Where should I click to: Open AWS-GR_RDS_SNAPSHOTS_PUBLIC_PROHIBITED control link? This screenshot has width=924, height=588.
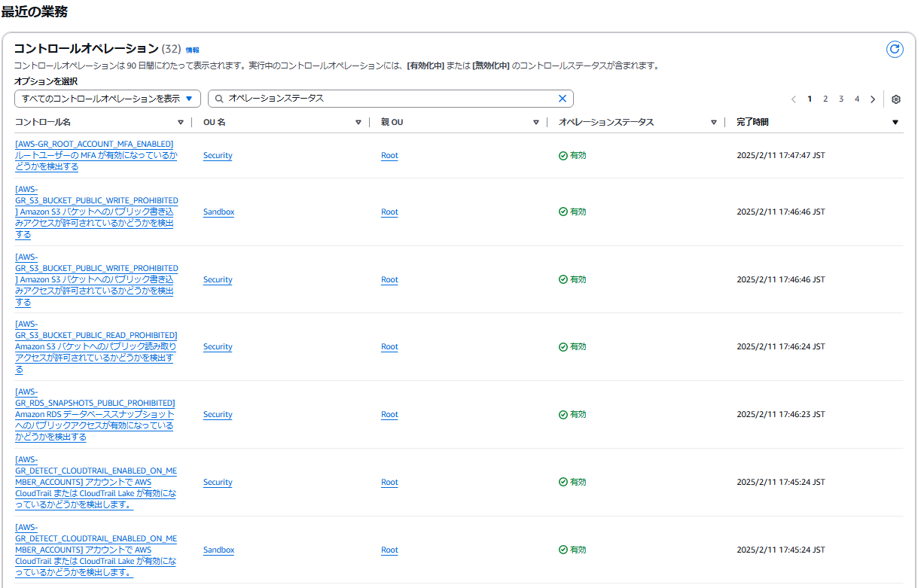pyautogui.click(x=95, y=414)
